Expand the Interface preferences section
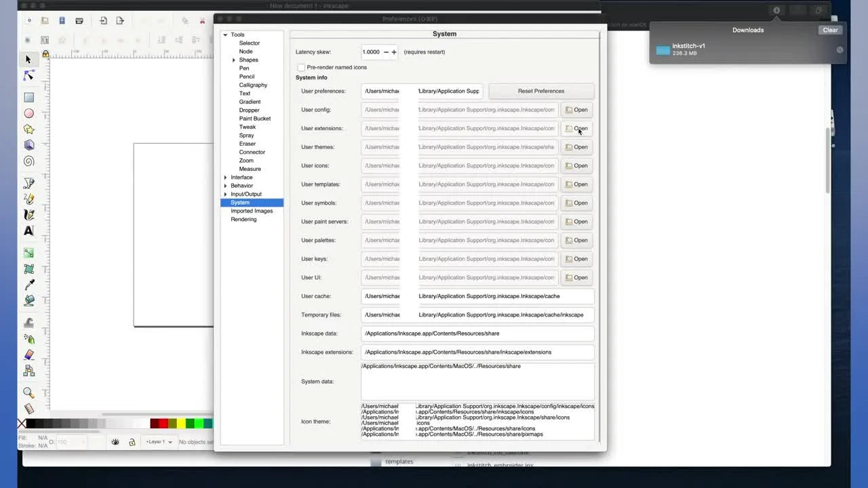Viewport: 868px width, 488px height. pyautogui.click(x=225, y=178)
